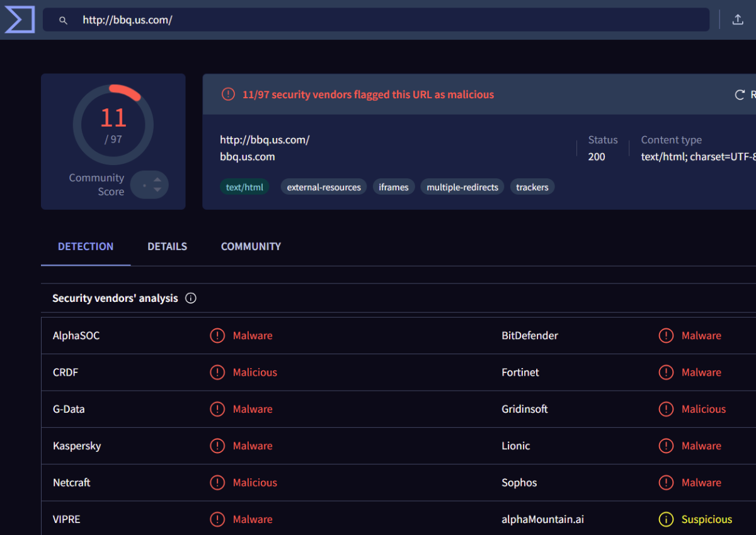Click the URL search input field
Viewport: 756px width, 535px height.
point(376,20)
